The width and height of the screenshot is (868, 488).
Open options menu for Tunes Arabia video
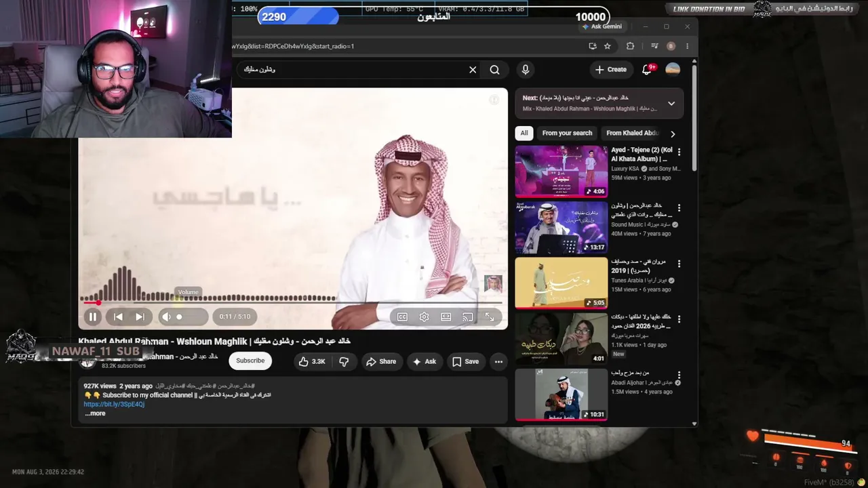coord(679,264)
